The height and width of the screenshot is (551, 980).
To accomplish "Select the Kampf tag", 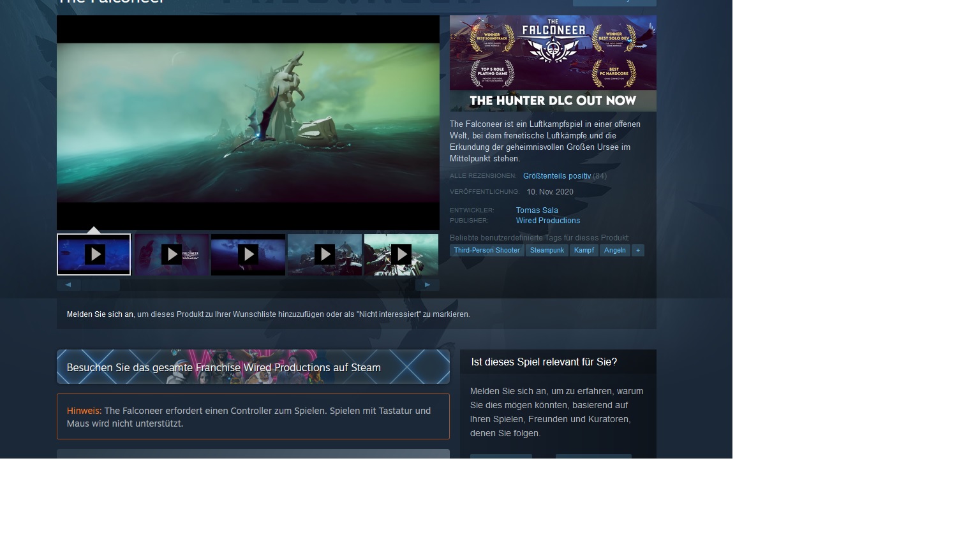I will click(584, 251).
